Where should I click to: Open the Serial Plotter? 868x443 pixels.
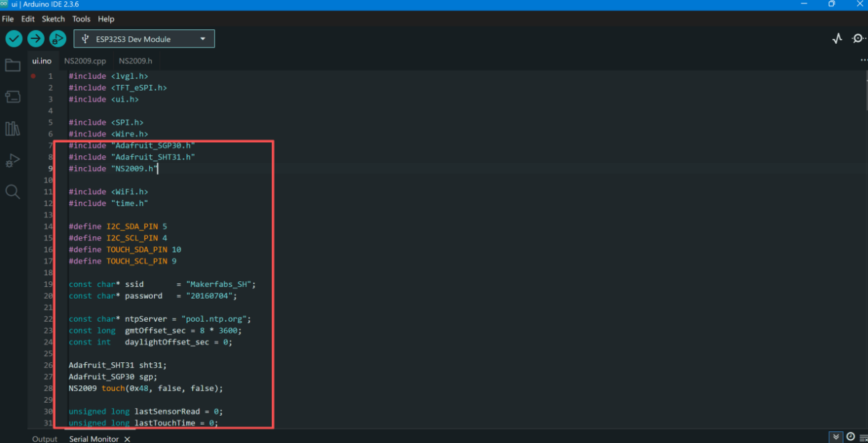point(837,39)
